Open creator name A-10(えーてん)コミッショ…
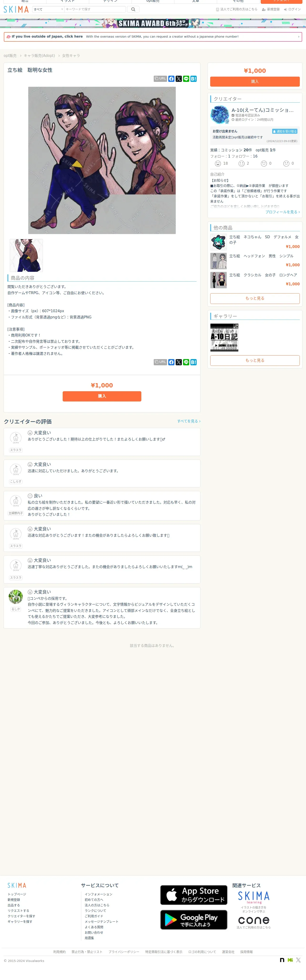The height and width of the screenshot is (980, 306). point(263,110)
